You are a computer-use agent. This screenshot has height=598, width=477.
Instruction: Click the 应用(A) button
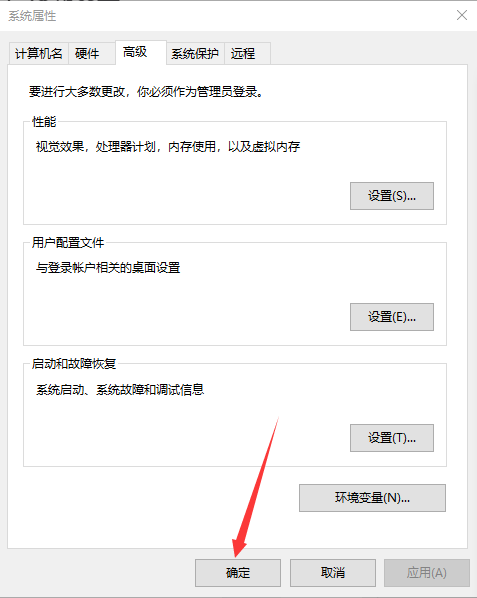(427, 573)
